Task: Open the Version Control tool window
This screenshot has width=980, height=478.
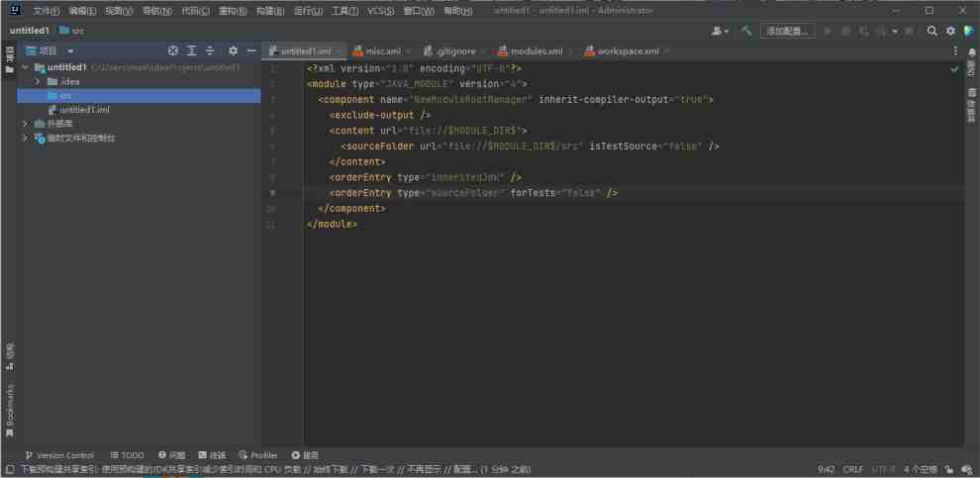Action: [60, 455]
